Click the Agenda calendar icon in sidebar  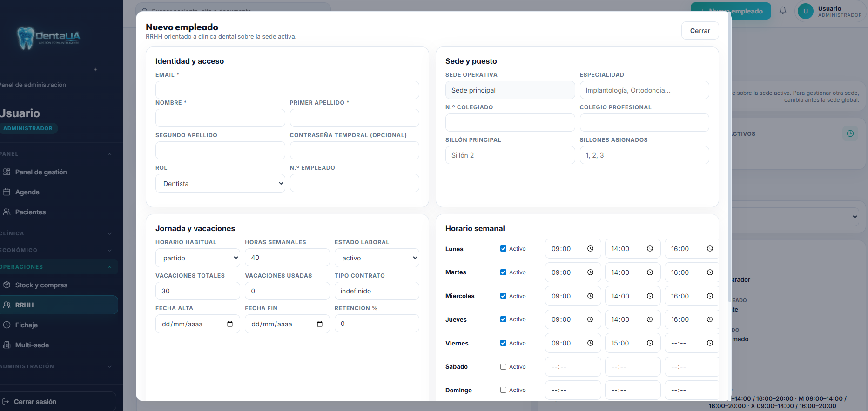pos(7,192)
